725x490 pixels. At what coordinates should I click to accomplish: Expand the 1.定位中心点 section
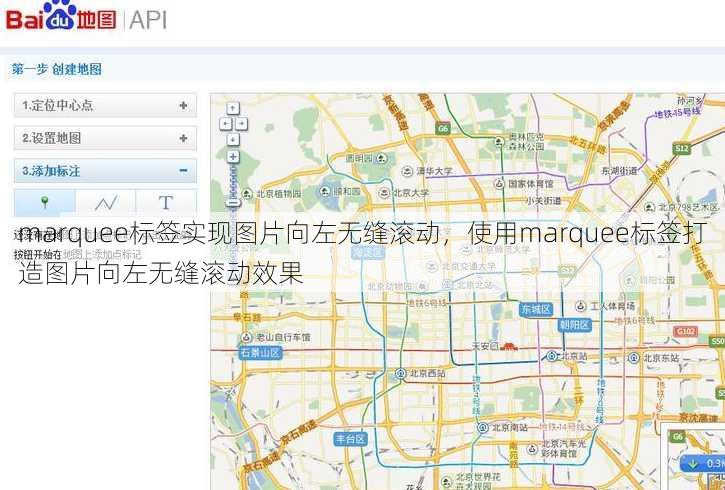click(105, 105)
